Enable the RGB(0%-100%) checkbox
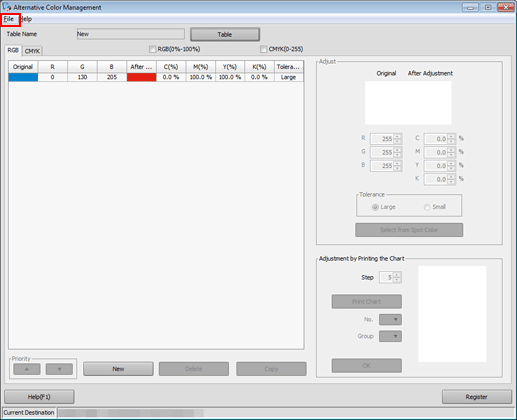Image resolution: width=517 pixels, height=420 pixels. point(152,49)
